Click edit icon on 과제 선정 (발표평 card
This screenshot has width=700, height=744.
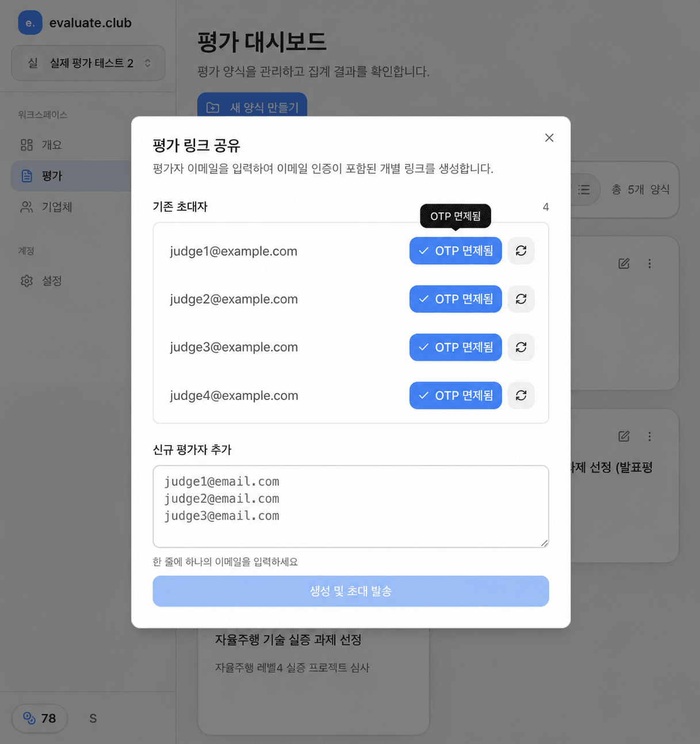(x=624, y=436)
